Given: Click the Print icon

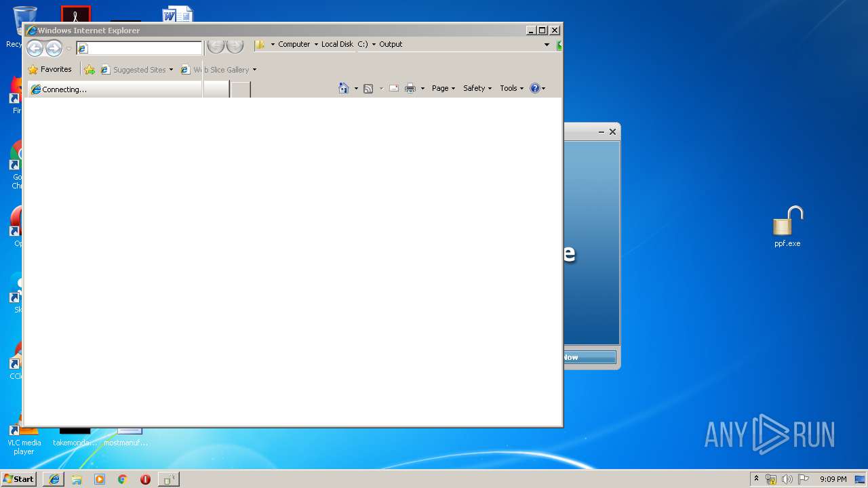Looking at the screenshot, I should [x=410, y=88].
